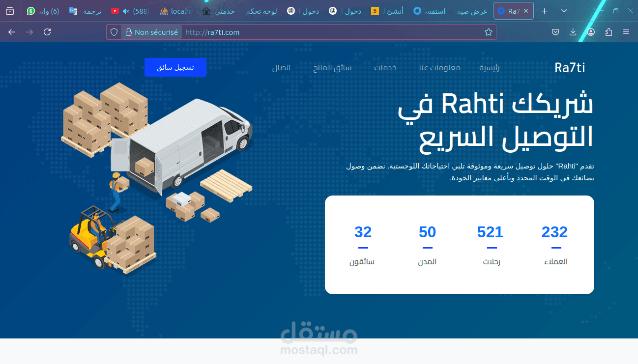Bookmark this page with star icon
The width and height of the screenshot is (638, 364).
pos(488,32)
